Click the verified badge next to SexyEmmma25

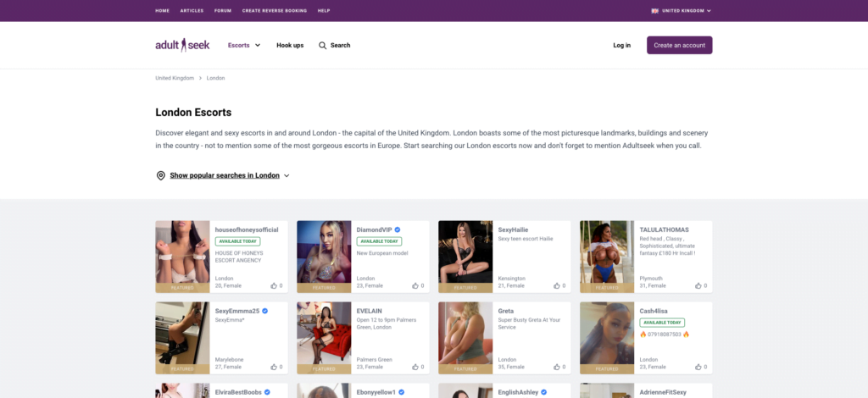(x=265, y=312)
